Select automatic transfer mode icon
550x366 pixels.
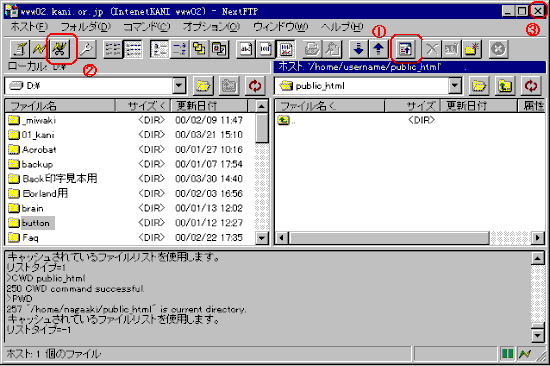(x=286, y=49)
